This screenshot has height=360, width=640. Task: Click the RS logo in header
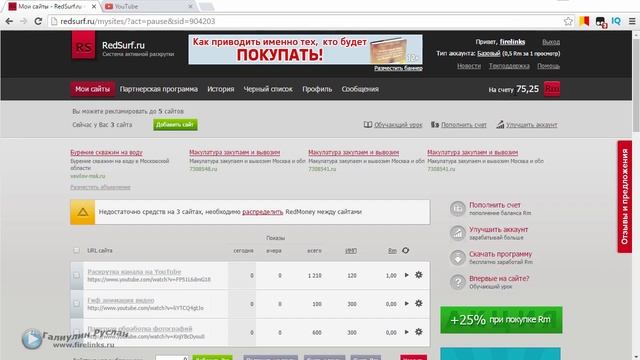pyautogui.click(x=83, y=46)
